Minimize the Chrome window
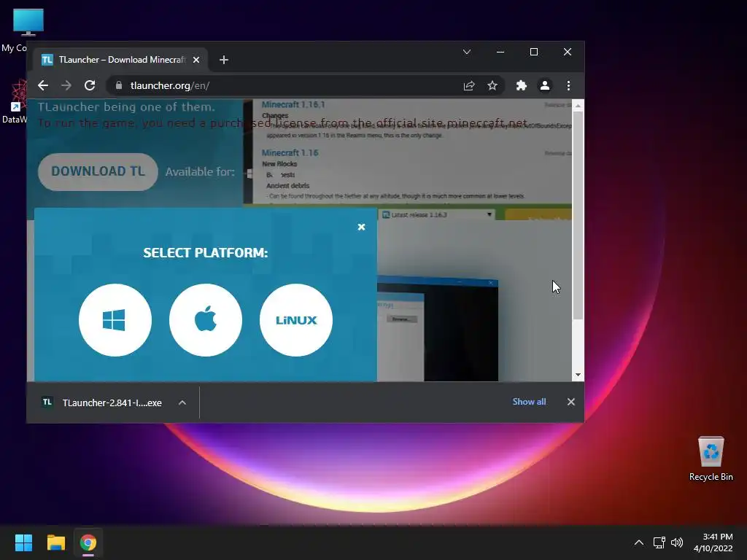The width and height of the screenshot is (747, 560). pos(500,52)
